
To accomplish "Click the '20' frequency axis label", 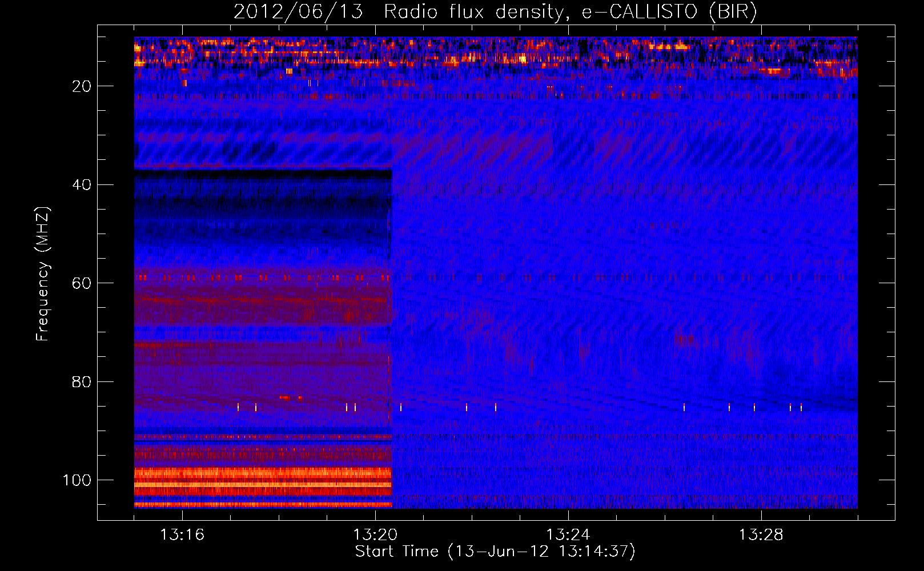I will pyautogui.click(x=82, y=86).
